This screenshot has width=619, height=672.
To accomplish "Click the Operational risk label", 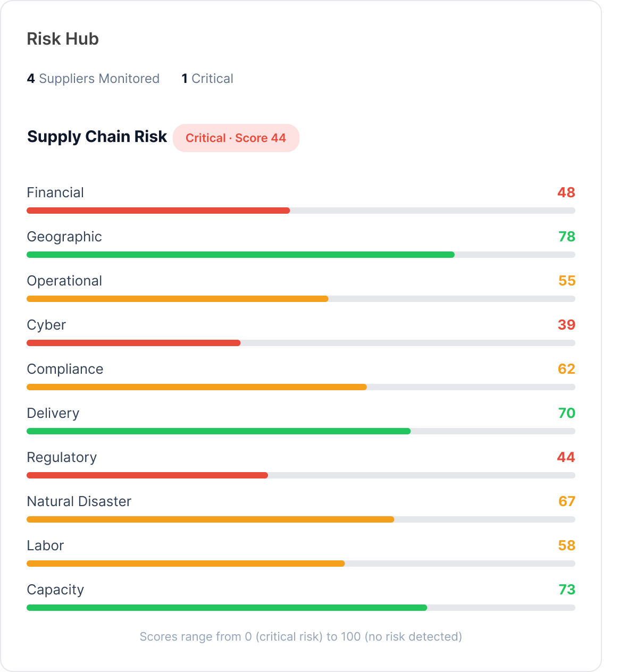I will tap(64, 281).
